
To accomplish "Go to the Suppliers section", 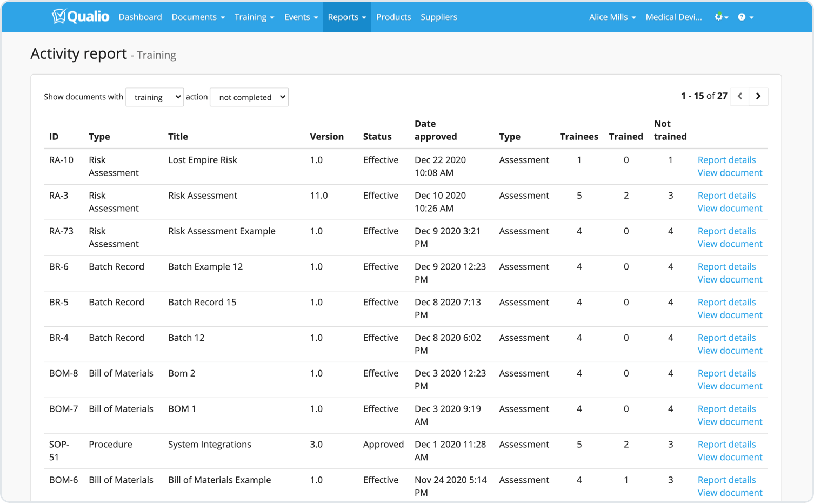I will [x=438, y=17].
